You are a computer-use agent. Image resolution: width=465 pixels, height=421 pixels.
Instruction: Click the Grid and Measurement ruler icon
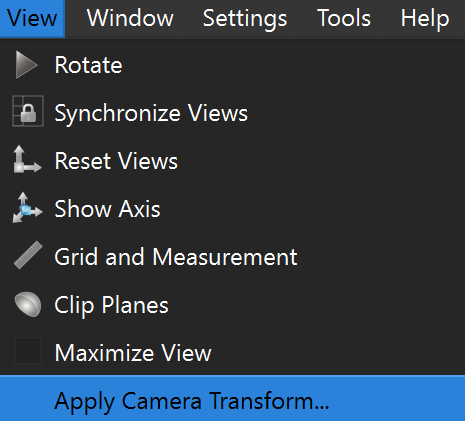28,255
